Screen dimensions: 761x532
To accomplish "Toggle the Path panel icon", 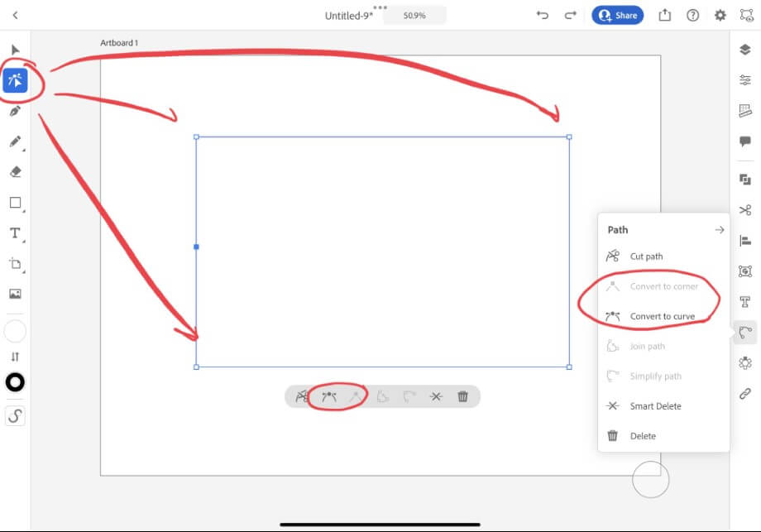I will pyautogui.click(x=745, y=332).
